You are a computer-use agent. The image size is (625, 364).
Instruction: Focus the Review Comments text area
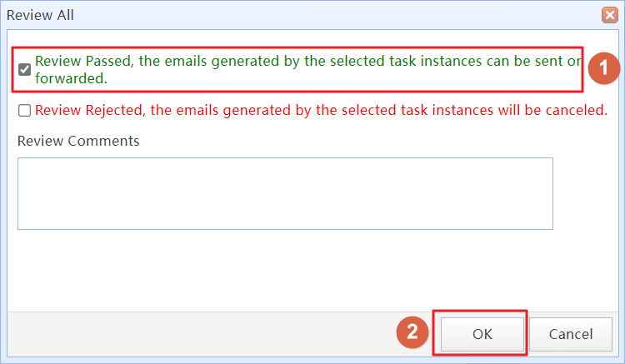(285, 193)
